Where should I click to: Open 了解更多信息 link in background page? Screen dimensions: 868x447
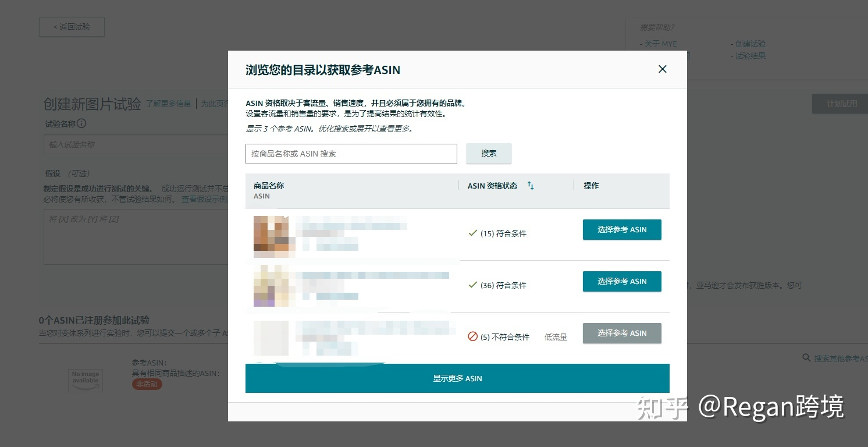(168, 104)
